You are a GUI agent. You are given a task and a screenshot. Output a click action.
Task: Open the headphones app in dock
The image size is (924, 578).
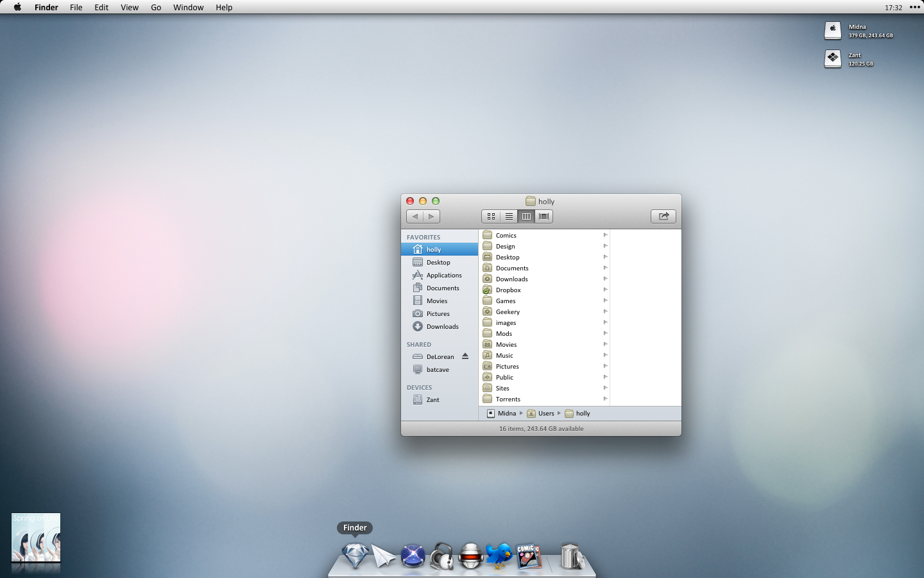442,556
